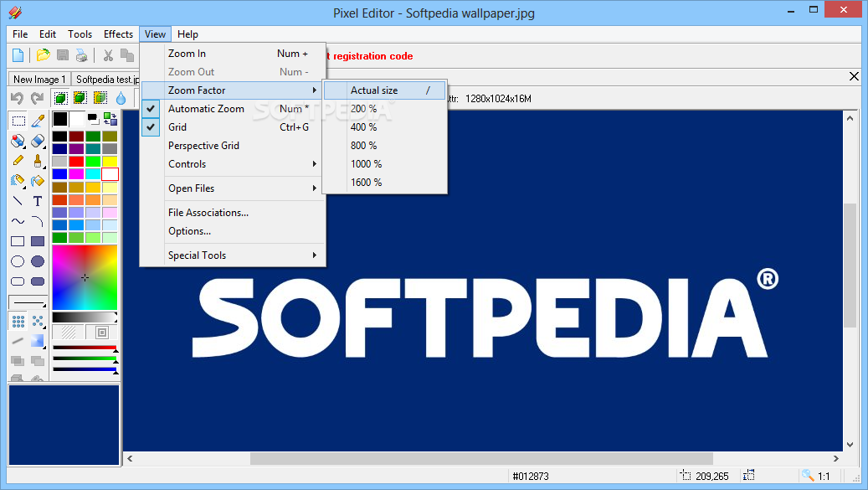Click the Print toolbar icon

81,55
